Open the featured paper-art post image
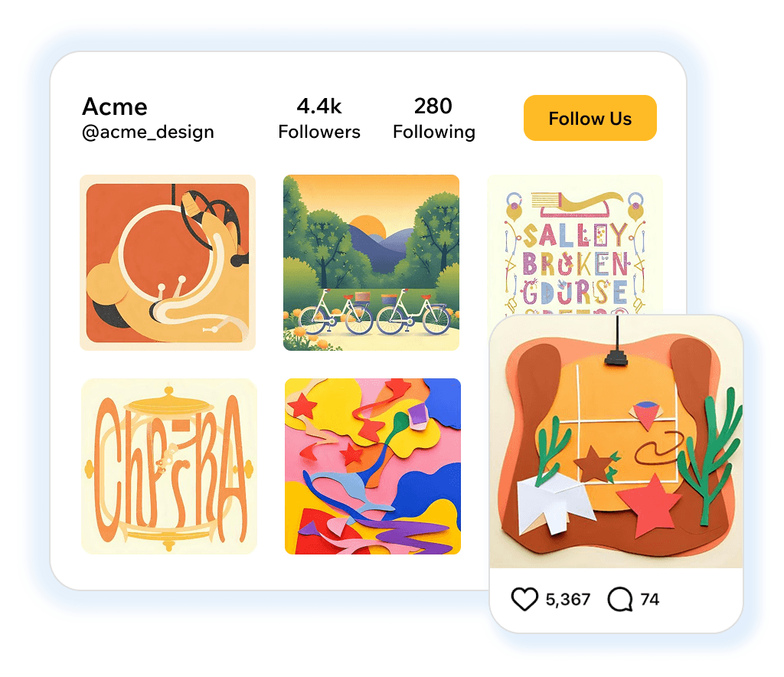This screenshot has height=677, width=784. (x=616, y=442)
